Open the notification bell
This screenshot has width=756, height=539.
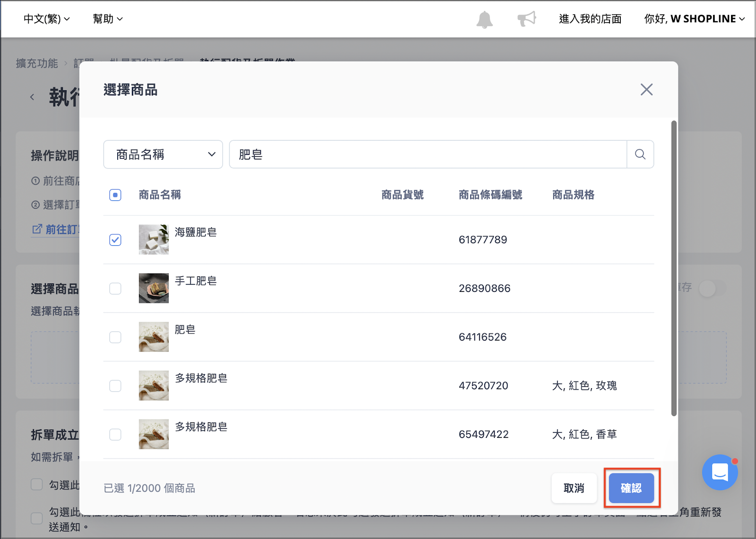[x=484, y=19]
